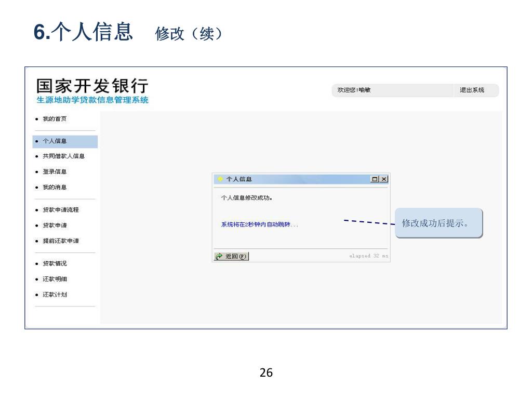Screen dimensions: 532x399
Task: View 贷款申请流程 page
Action: (61, 210)
